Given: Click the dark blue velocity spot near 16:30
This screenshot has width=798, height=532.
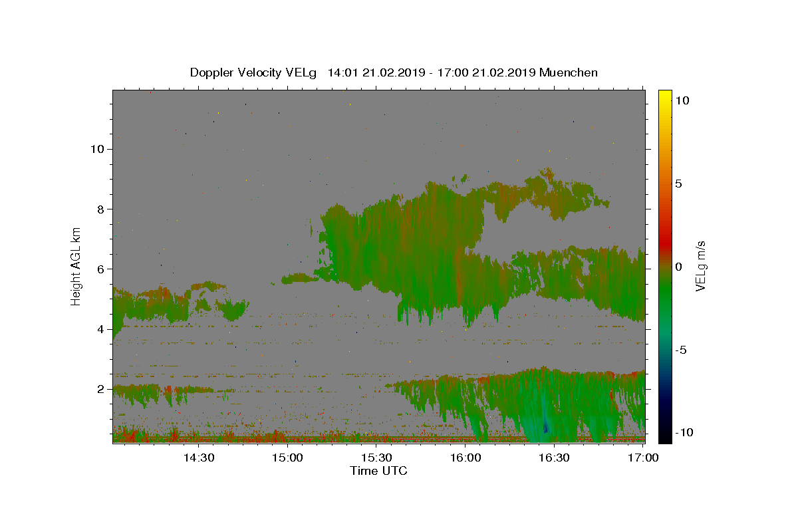Looking at the screenshot, I should [x=546, y=428].
